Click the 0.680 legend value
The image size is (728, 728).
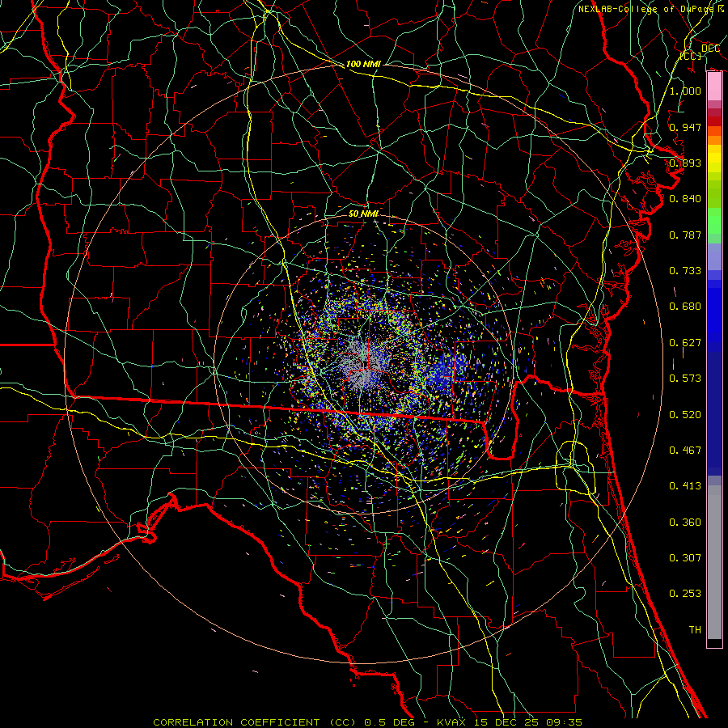point(685,307)
